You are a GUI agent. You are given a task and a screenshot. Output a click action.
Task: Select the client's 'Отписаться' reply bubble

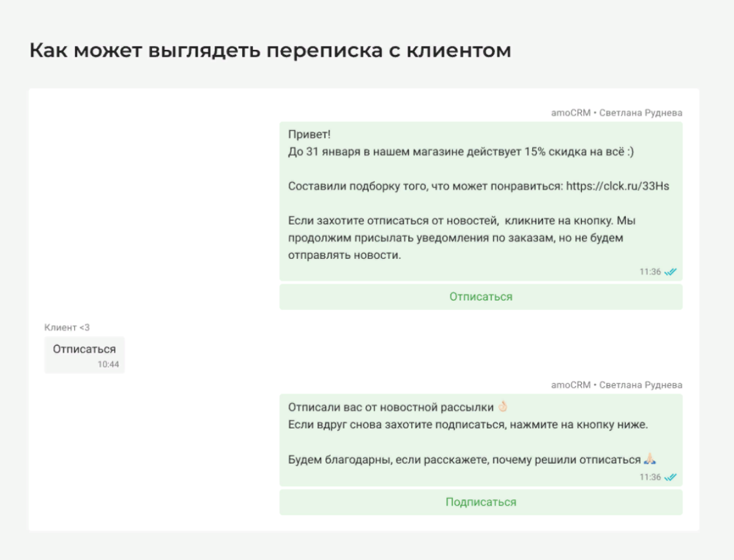(x=84, y=354)
